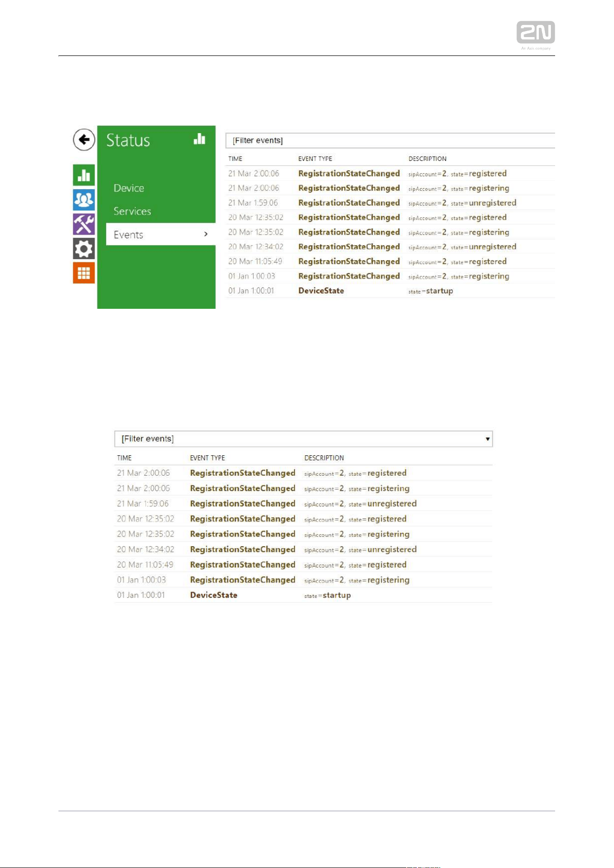Click upper description unregistered at 20 Mar 12:34:02
Image resolution: width=614 pixels, height=868 pixels.
pos(462,247)
